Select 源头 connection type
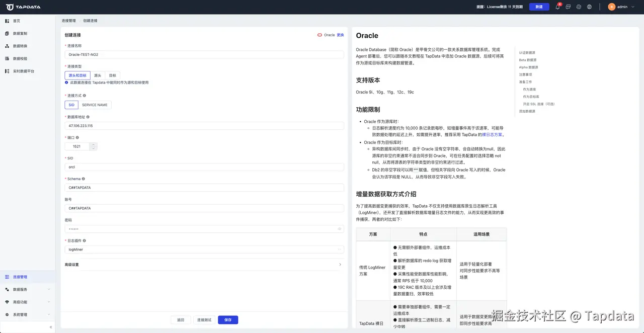644x333 pixels. (98, 75)
